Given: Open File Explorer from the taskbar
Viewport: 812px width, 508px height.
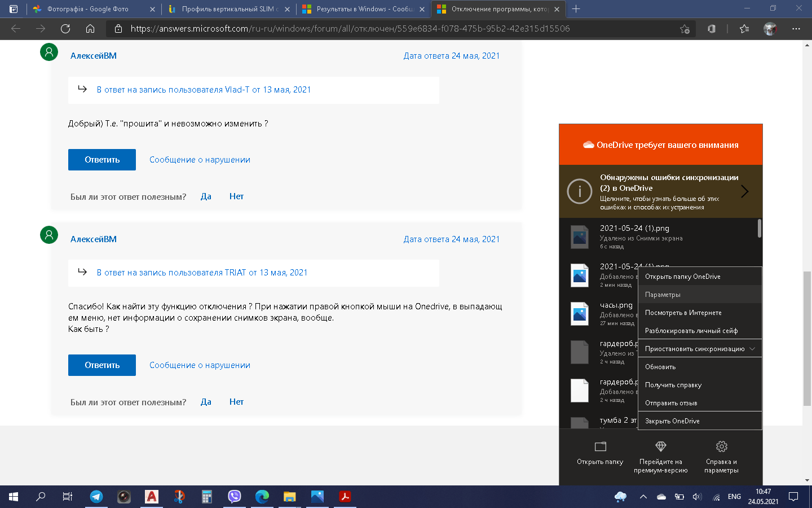Looking at the screenshot, I should 290,497.
